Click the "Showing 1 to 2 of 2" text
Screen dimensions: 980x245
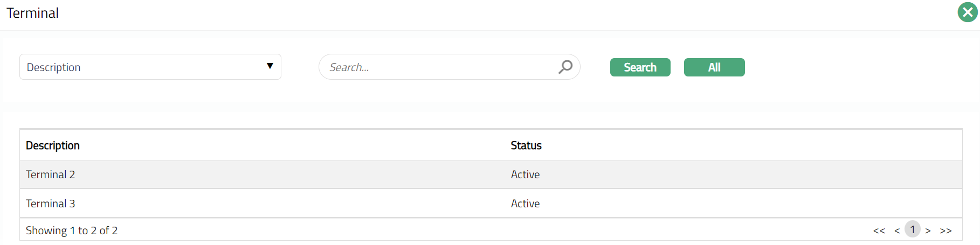[x=72, y=230]
